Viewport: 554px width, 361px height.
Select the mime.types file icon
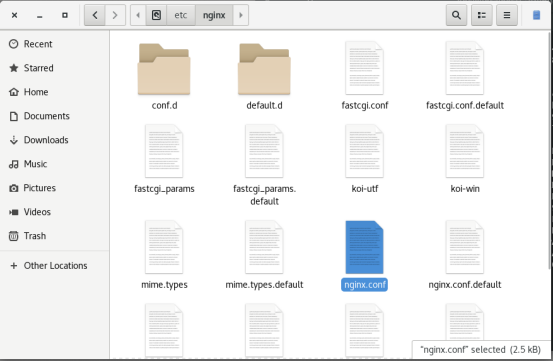164,247
